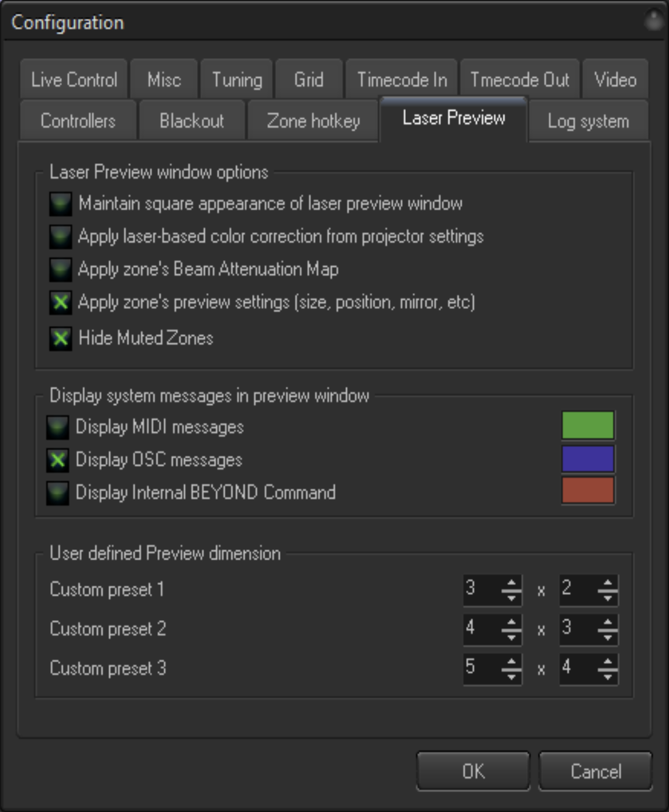The height and width of the screenshot is (812, 669).
Task: Pick the blue OSC message color
Action: (588, 459)
